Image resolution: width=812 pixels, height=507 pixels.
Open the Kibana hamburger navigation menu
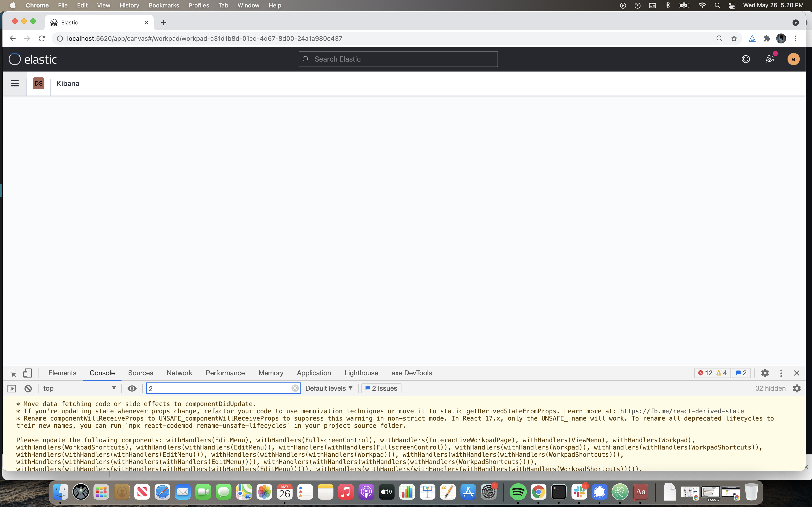tap(14, 83)
